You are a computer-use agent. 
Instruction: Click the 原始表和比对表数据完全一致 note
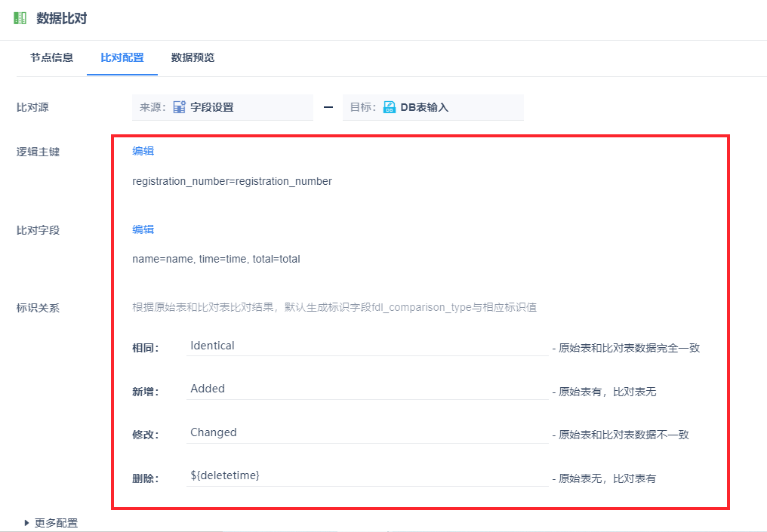click(x=626, y=348)
